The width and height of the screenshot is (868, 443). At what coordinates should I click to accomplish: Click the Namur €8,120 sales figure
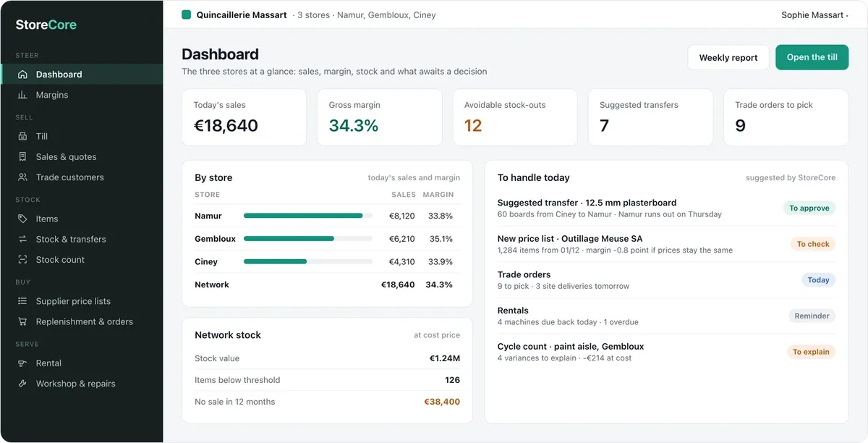[401, 216]
